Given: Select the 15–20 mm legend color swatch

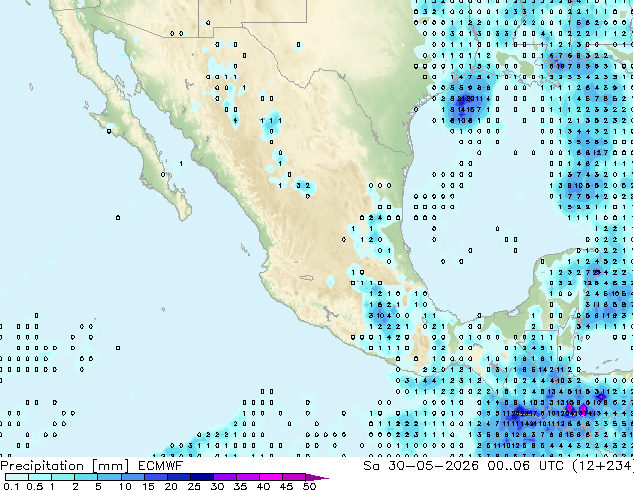Looking at the screenshot, I should pyautogui.click(x=155, y=477).
